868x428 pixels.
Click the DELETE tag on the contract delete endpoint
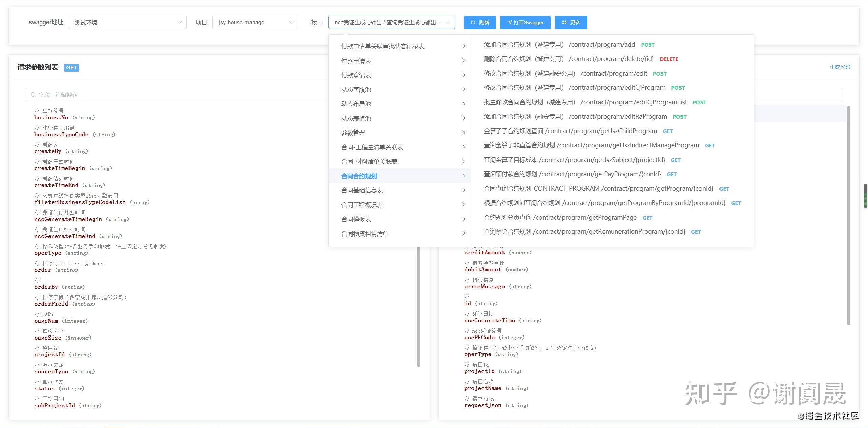[669, 59]
